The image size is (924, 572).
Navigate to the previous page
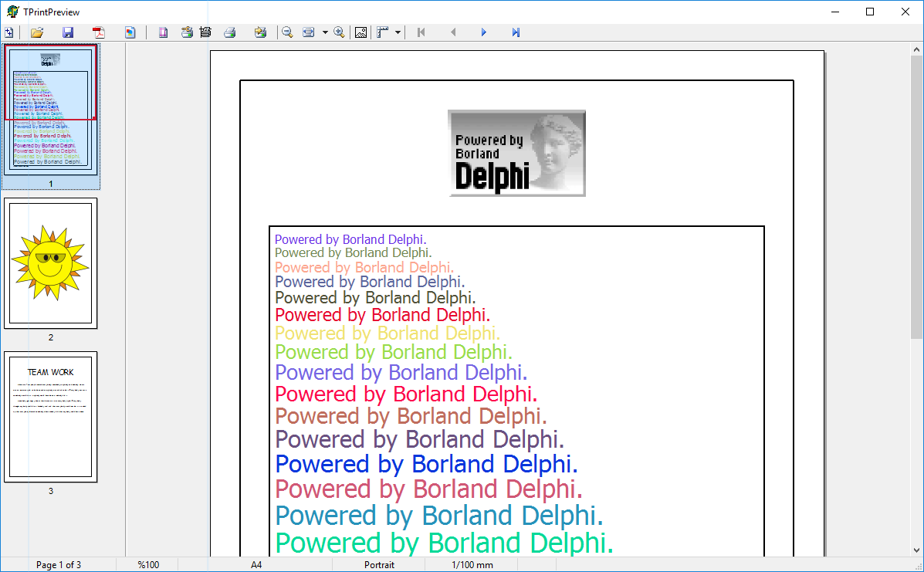click(452, 32)
